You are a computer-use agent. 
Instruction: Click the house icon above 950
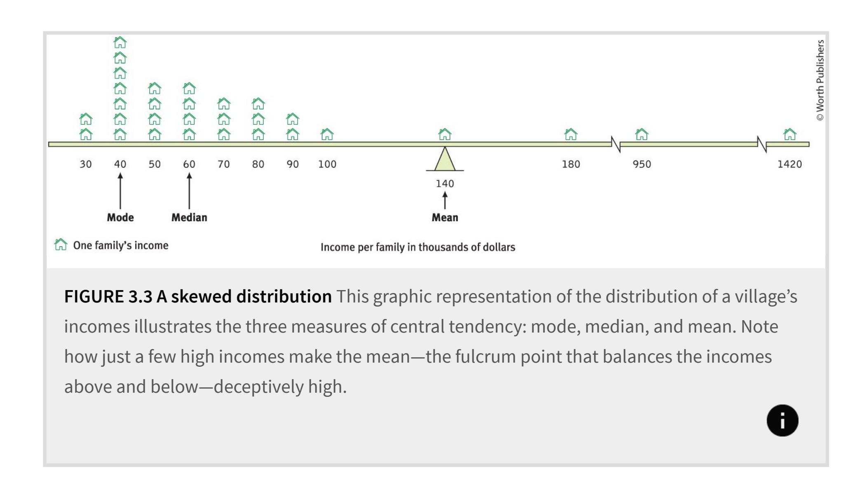pos(641,134)
